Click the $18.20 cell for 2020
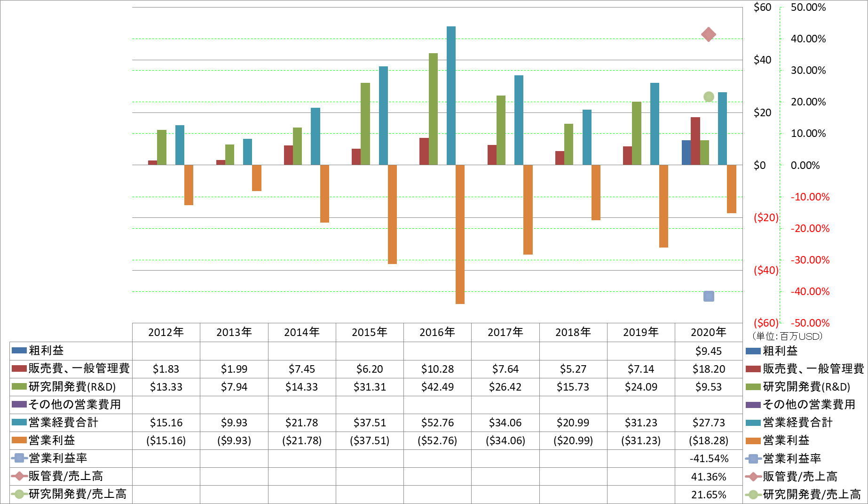Screen dimensions: 868x504 pos(709,369)
